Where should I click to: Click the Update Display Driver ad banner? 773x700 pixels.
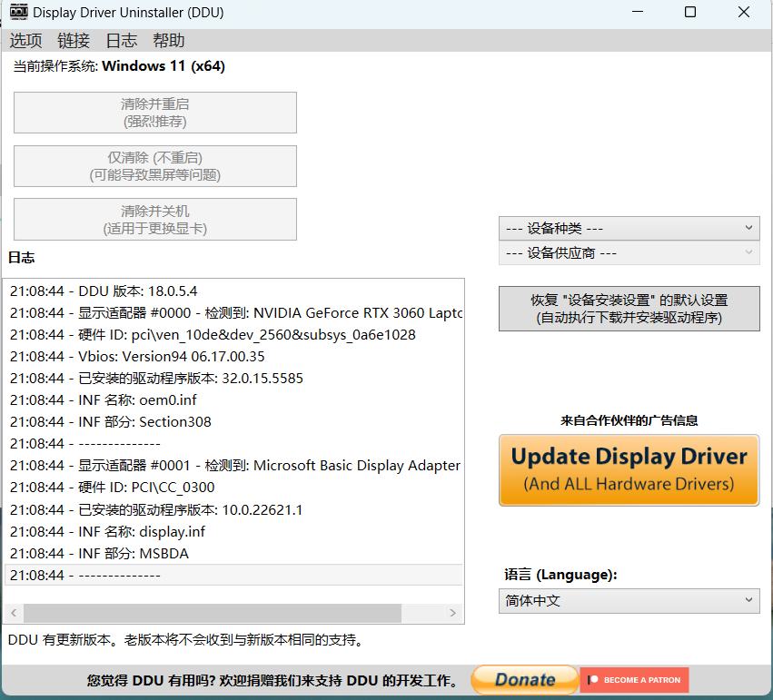pyautogui.click(x=629, y=469)
